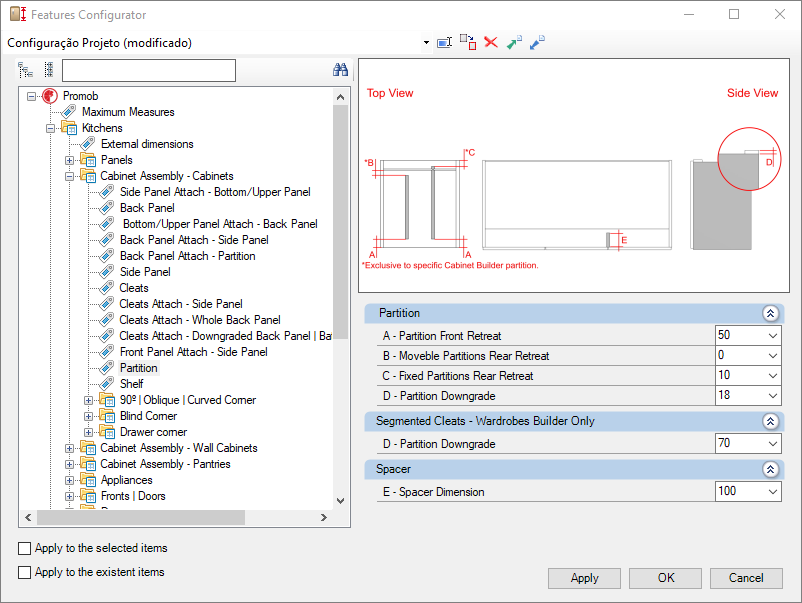Select Back Panel Attach - Partition item
The width and height of the screenshot is (802, 603).
pyautogui.click(x=187, y=256)
